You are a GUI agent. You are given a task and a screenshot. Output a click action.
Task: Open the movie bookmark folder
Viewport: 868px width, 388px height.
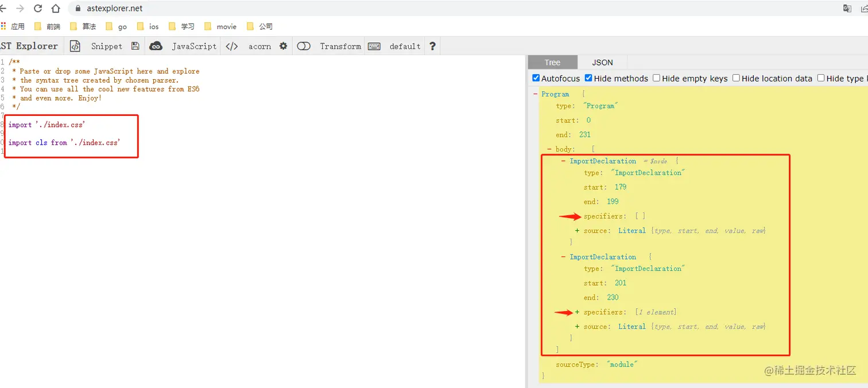(220, 26)
